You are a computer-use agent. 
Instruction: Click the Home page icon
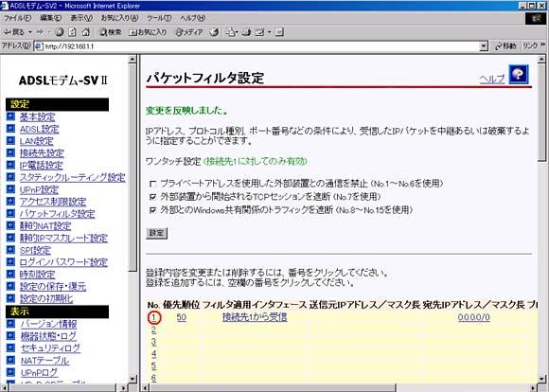[85, 32]
